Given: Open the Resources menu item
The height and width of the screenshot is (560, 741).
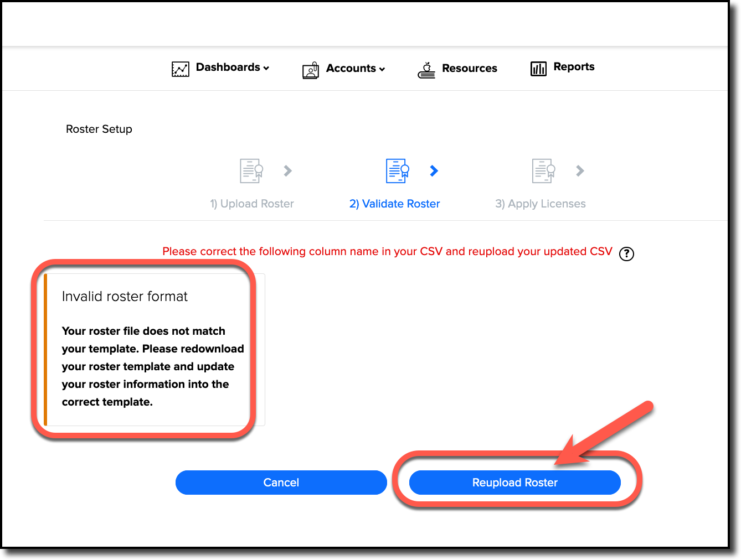Looking at the screenshot, I should tap(469, 69).
